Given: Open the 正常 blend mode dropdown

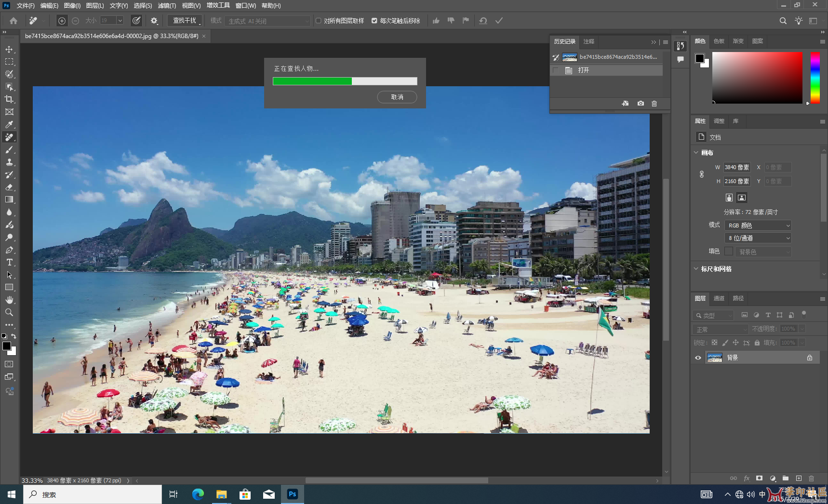Looking at the screenshot, I should (x=721, y=329).
